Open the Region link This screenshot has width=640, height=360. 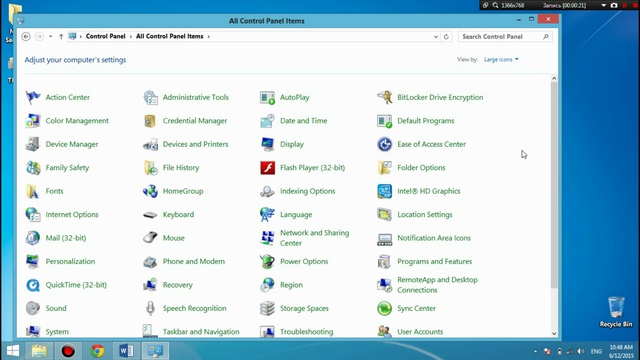(x=291, y=285)
